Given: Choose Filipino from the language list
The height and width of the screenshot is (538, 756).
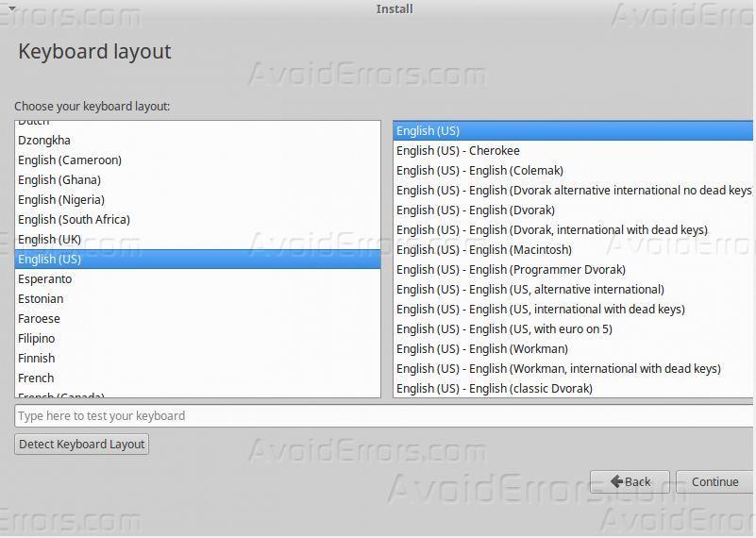Looking at the screenshot, I should tap(37, 338).
